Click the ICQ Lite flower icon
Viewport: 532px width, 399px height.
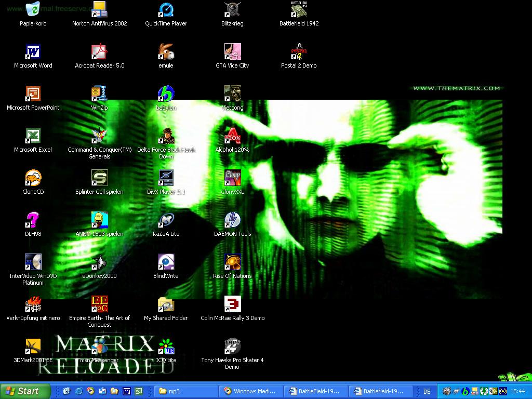[166, 346]
